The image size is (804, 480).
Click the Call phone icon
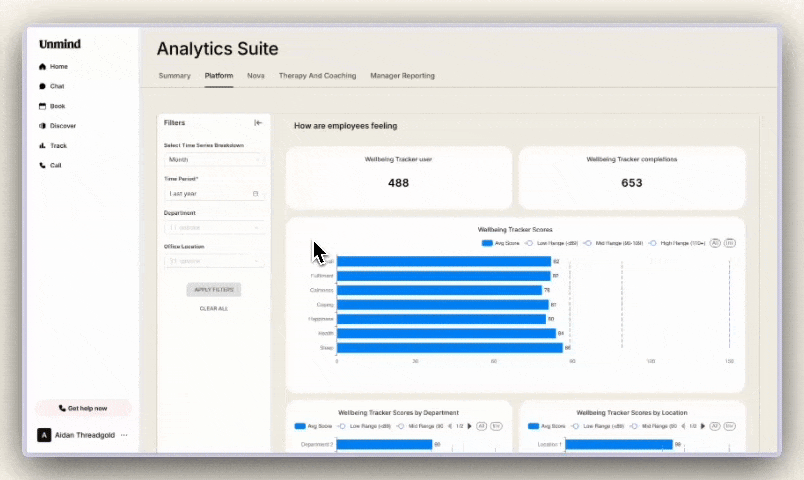42,165
